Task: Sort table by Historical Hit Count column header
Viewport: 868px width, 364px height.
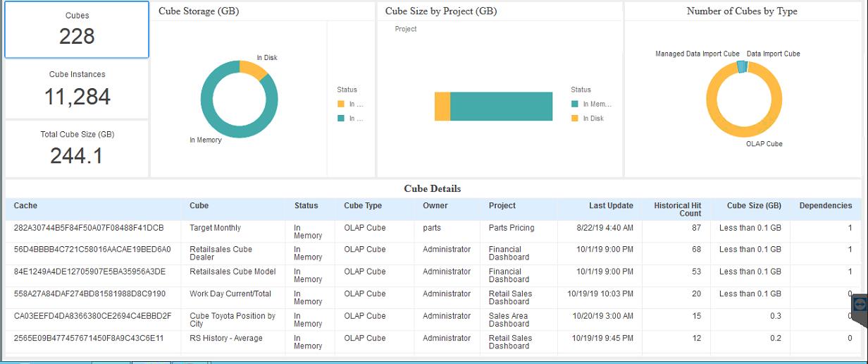Action: click(677, 209)
